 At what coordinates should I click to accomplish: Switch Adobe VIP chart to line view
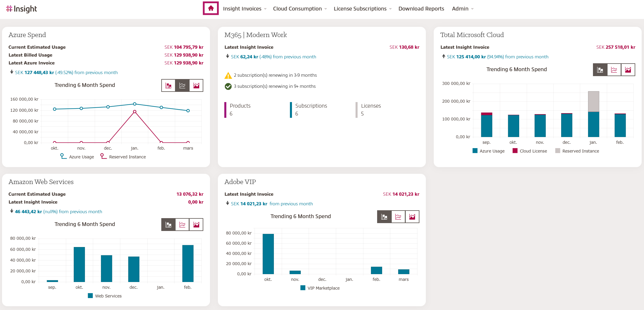[x=398, y=217]
